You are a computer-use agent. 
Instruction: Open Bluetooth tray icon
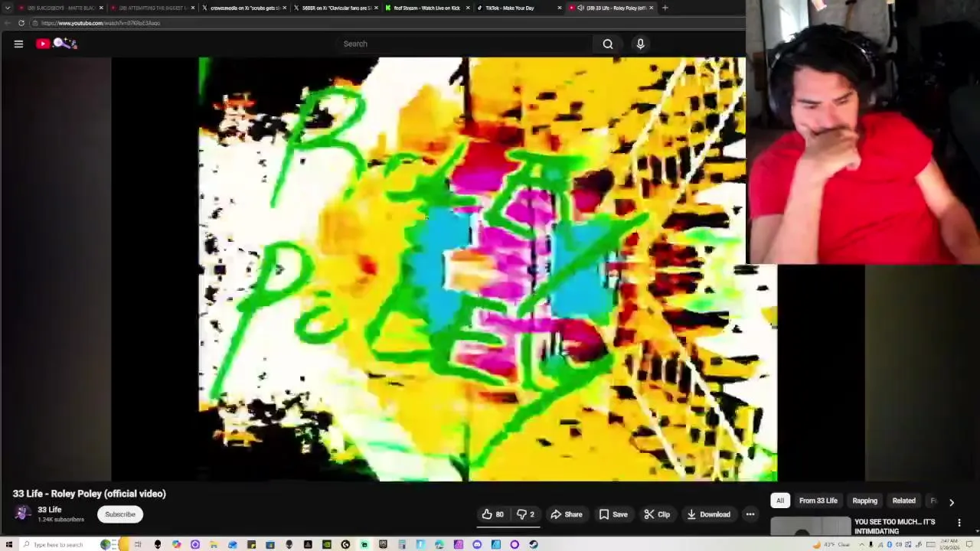click(x=890, y=544)
